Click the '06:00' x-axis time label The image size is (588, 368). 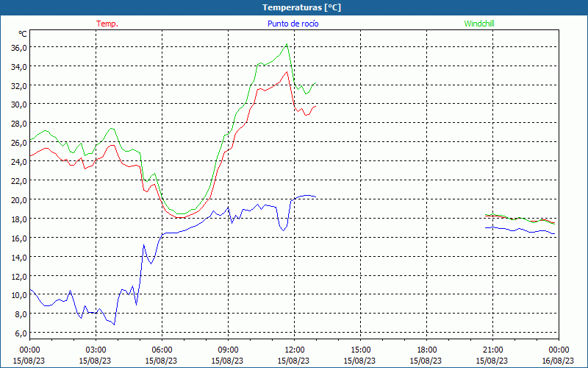point(162,350)
